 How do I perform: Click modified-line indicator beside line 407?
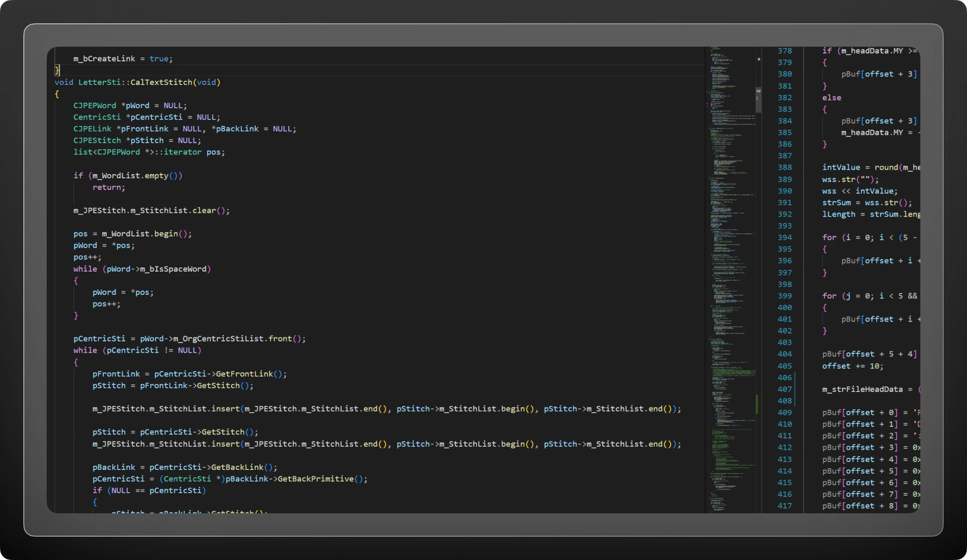tap(795, 389)
